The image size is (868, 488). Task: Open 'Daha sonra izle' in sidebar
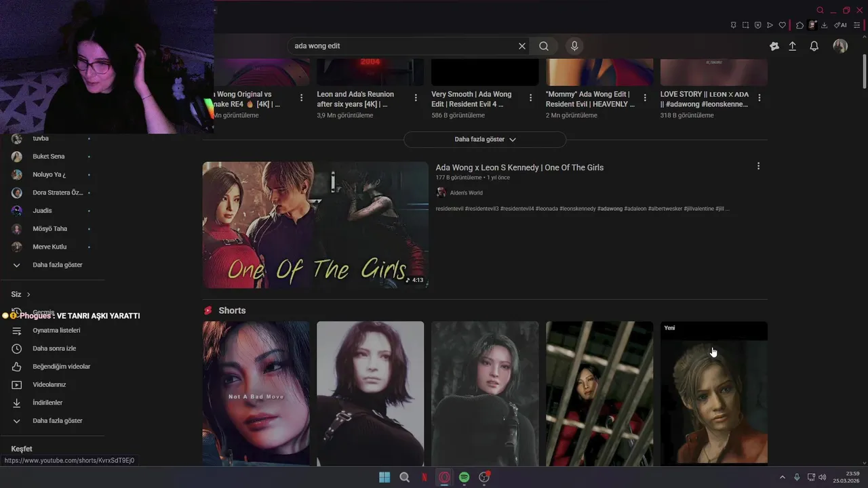tap(53, 348)
